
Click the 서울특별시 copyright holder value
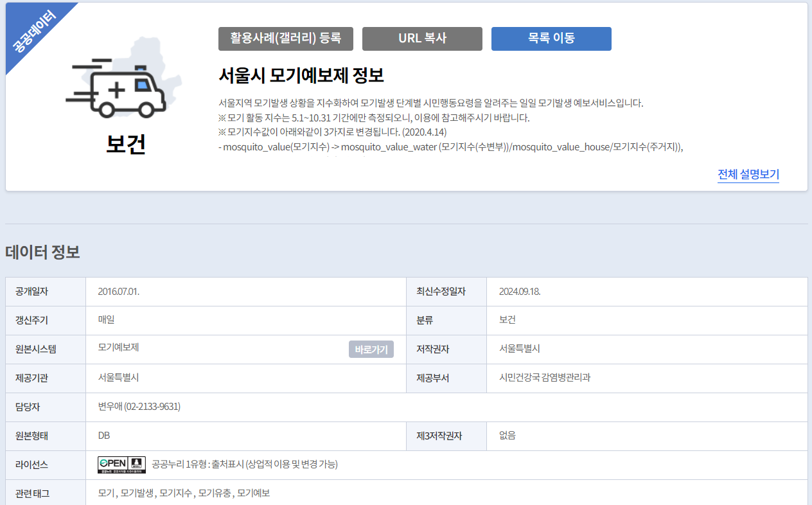click(x=520, y=349)
